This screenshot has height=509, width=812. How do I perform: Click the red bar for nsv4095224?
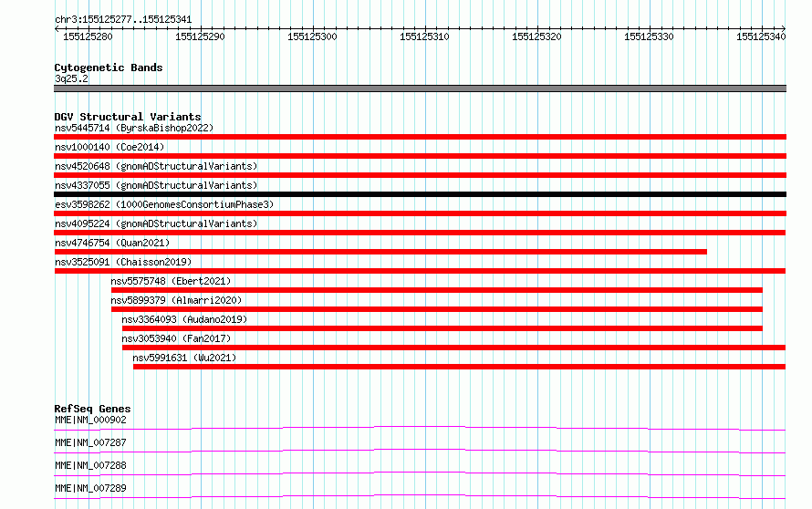[x=420, y=233]
